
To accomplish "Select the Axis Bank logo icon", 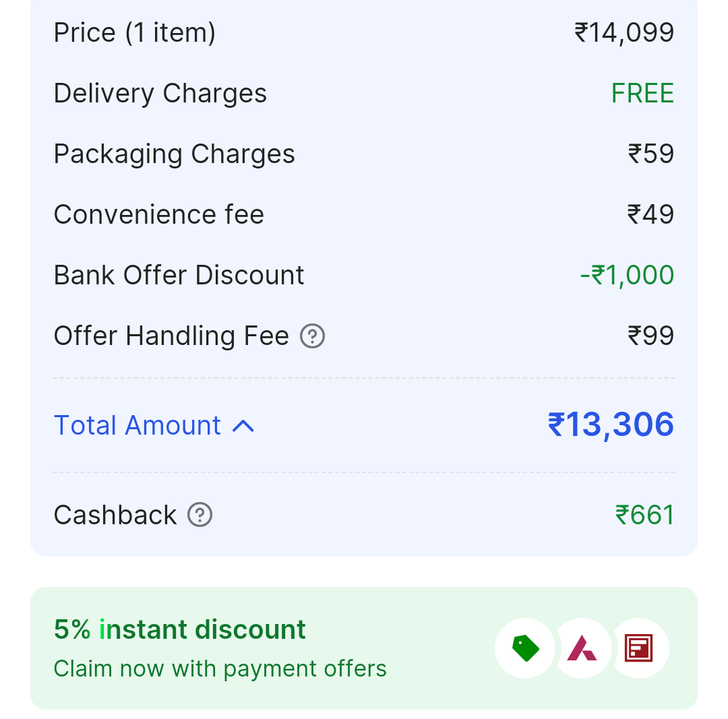I will click(582, 648).
